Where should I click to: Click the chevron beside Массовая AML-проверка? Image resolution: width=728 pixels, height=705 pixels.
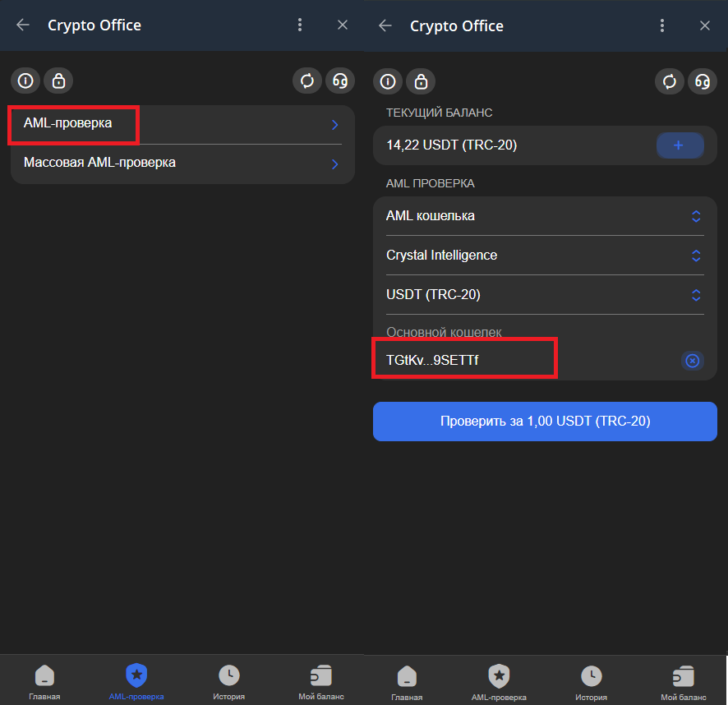click(334, 164)
